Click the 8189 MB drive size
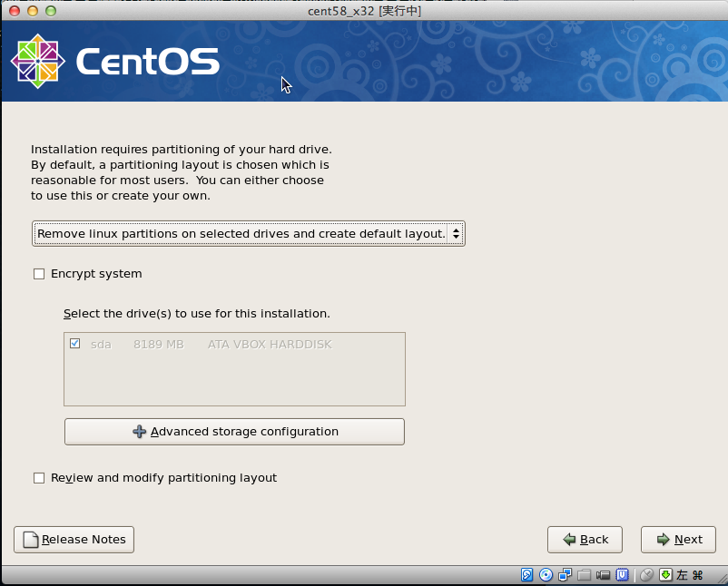The image size is (728, 586). tap(159, 345)
